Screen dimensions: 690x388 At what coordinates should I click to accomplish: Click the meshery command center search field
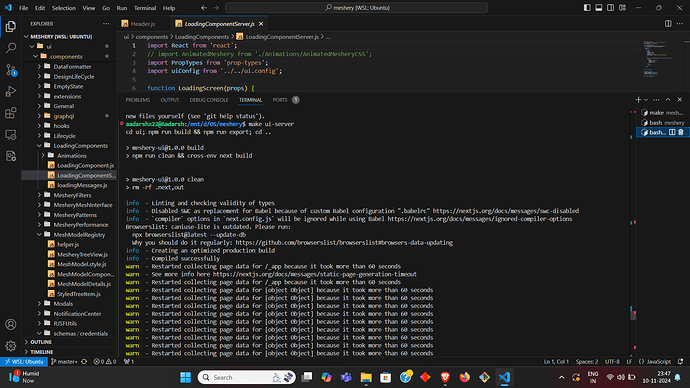click(x=356, y=7)
